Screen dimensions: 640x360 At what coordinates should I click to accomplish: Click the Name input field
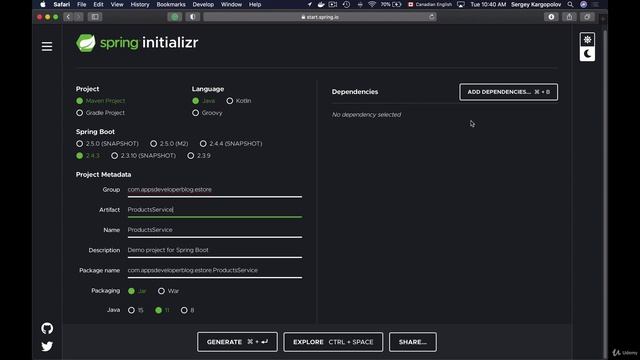coord(215,230)
